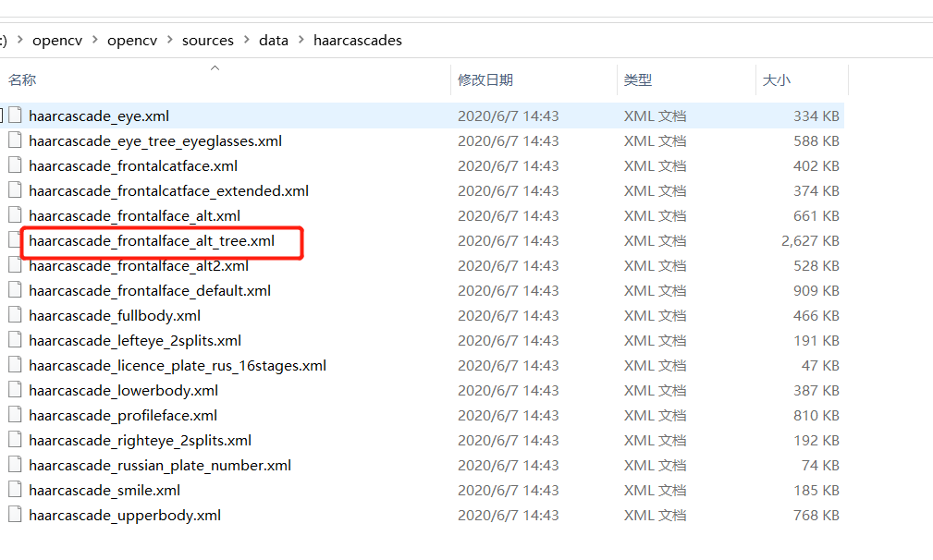The image size is (933, 560).
Task: Expand the chevron after second opencv breadcrumb
Action: pyautogui.click(x=170, y=40)
